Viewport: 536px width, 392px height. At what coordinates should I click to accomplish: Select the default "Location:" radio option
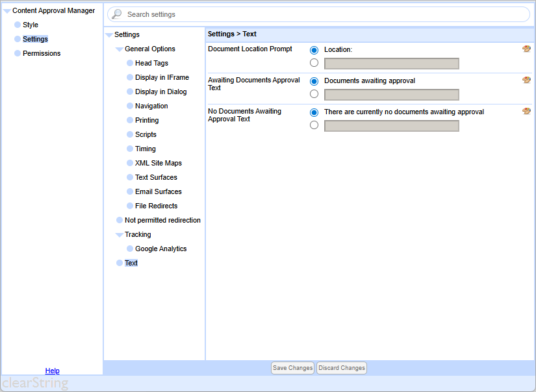[314, 50]
